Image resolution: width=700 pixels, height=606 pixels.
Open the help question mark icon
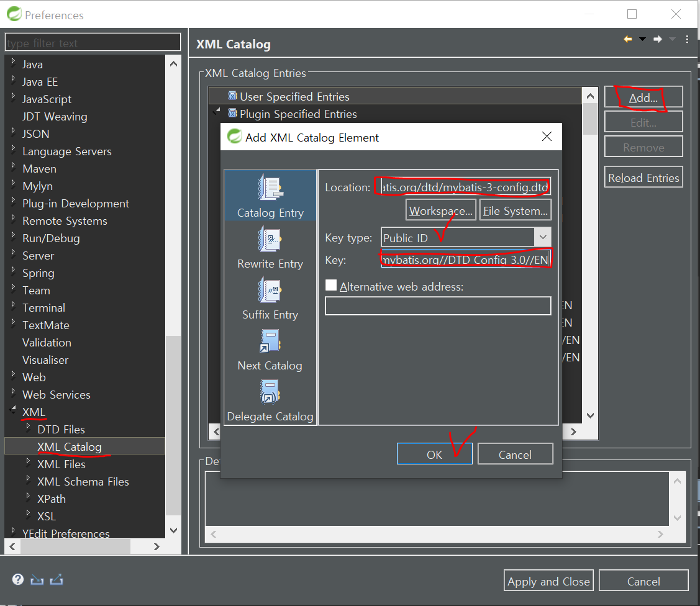tap(18, 579)
